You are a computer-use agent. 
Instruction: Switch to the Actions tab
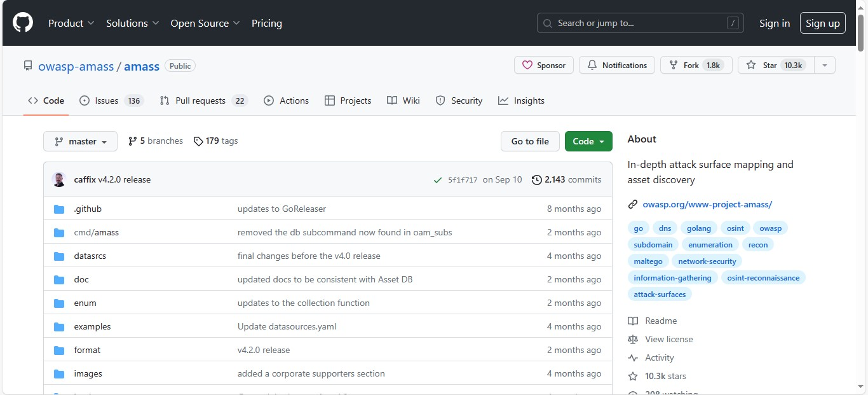point(286,100)
